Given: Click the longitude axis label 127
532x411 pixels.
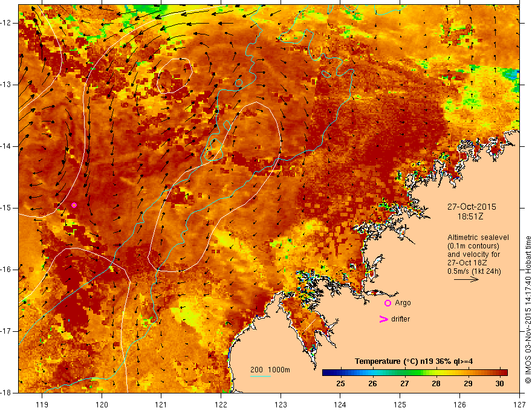Looking at the screenshot, I should click(519, 404).
